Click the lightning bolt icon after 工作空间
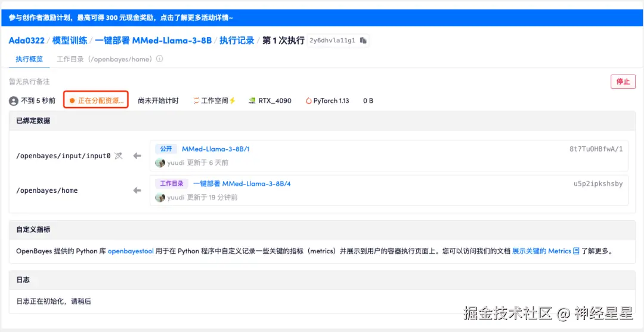The width and height of the screenshot is (644, 332). [232, 101]
